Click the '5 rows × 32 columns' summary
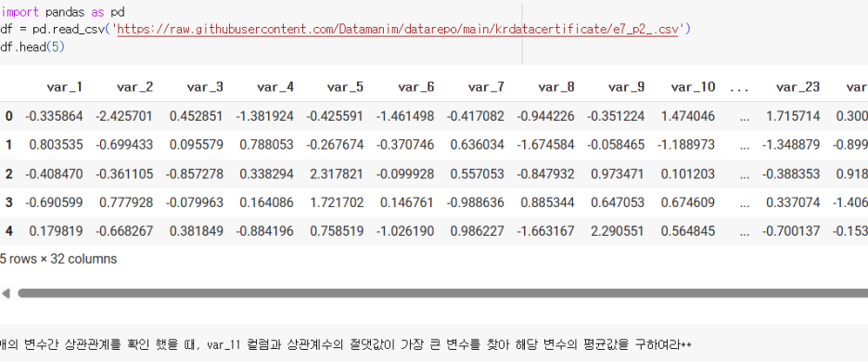868x362 pixels. [58, 259]
